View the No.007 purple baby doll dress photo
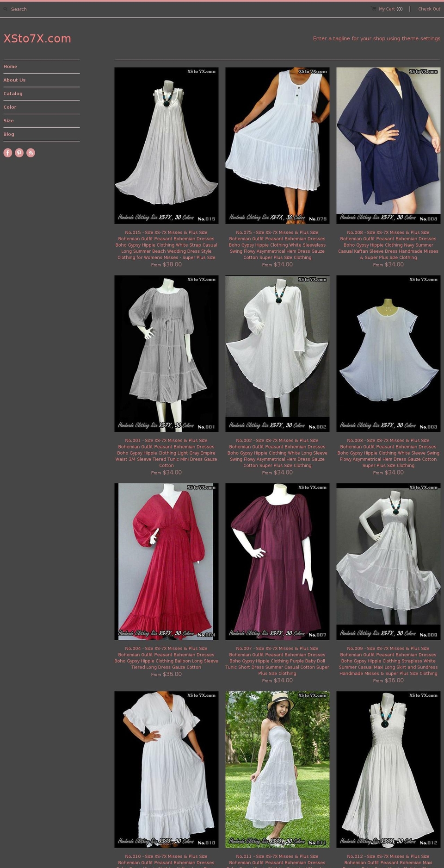Viewport: 444px width, 868px height. pyautogui.click(x=277, y=562)
